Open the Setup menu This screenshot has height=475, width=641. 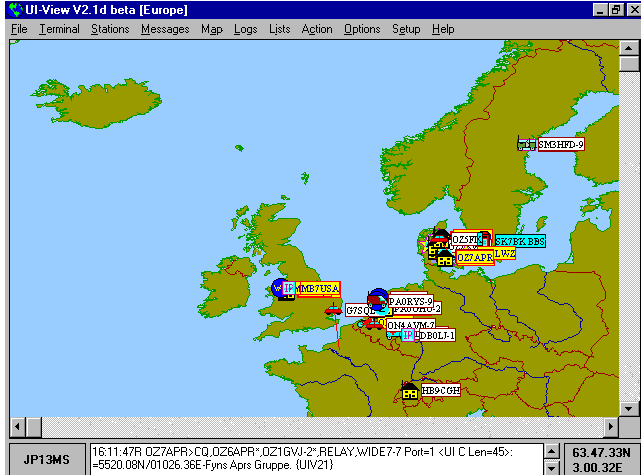point(406,29)
